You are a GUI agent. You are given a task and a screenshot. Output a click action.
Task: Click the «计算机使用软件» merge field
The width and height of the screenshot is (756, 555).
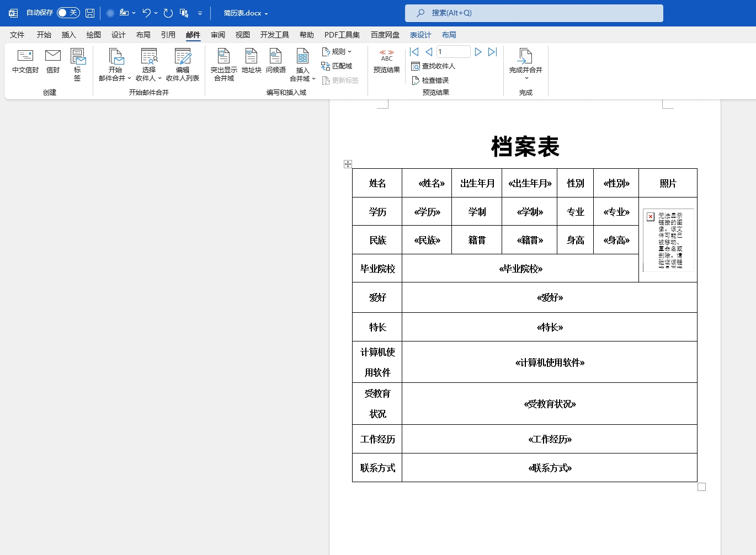pyautogui.click(x=550, y=362)
